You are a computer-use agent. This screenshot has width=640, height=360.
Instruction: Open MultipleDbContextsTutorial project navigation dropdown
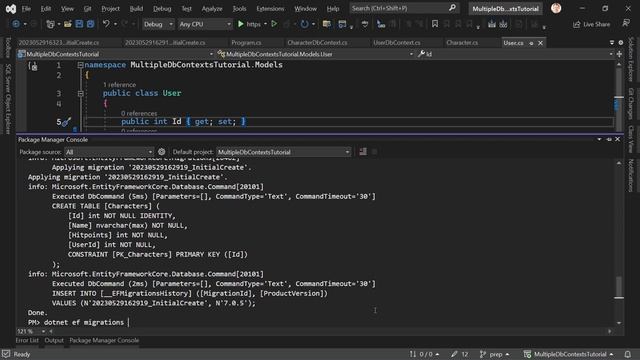tap(116, 54)
